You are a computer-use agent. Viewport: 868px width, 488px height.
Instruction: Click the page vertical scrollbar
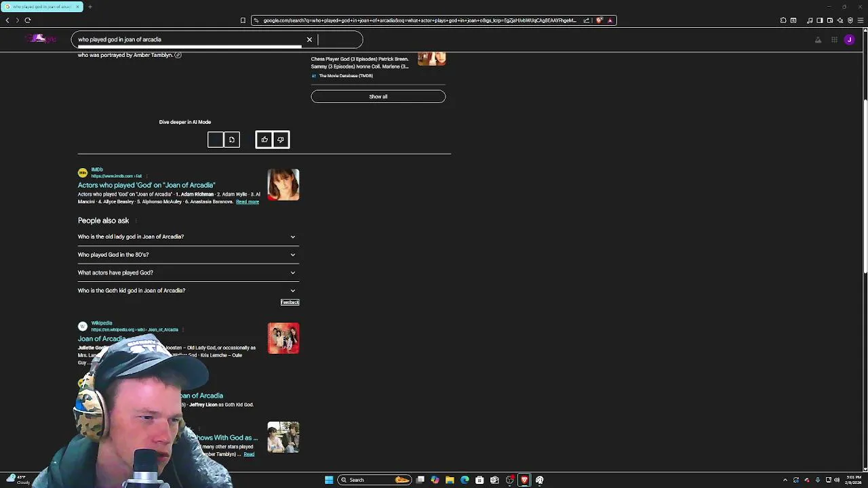(865, 186)
